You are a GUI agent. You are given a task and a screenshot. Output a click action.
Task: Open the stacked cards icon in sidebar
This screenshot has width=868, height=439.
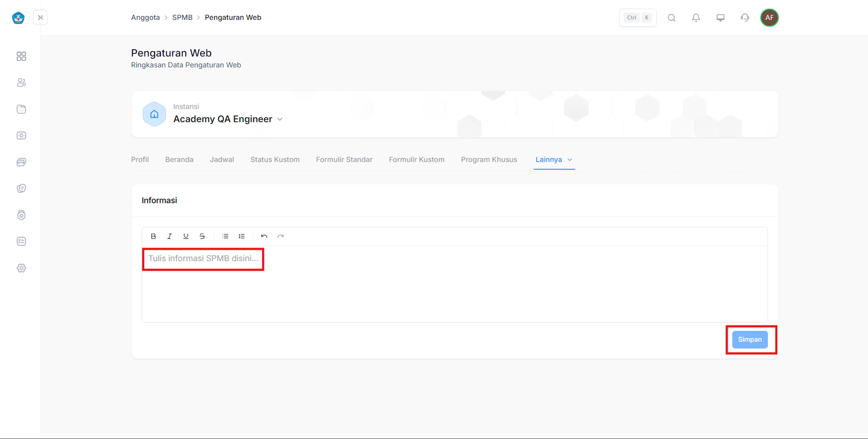(x=21, y=162)
